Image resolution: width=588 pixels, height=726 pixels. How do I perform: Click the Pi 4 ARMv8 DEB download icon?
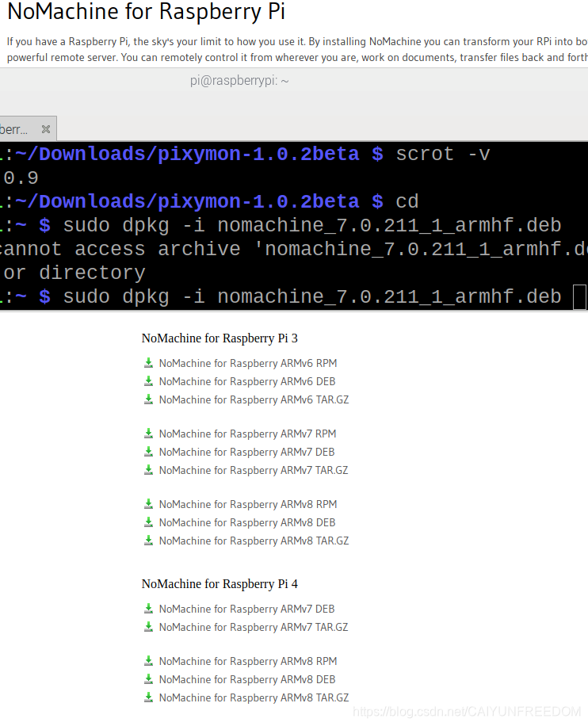148,679
